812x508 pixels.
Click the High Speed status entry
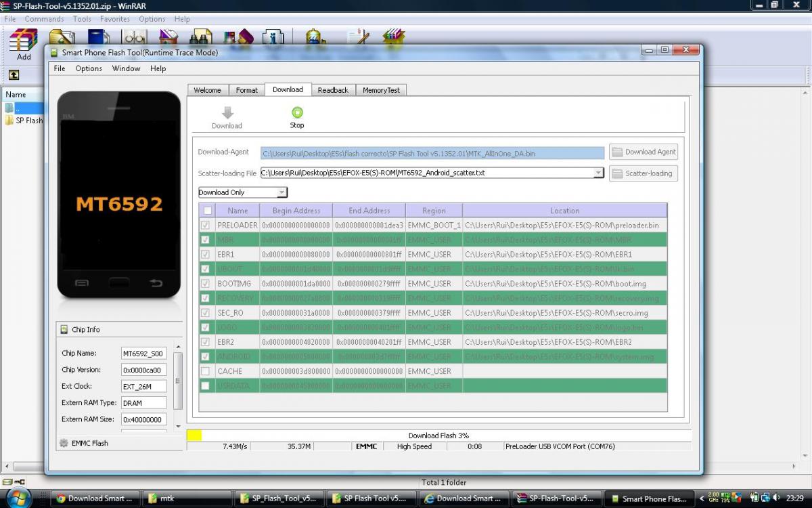(414, 446)
